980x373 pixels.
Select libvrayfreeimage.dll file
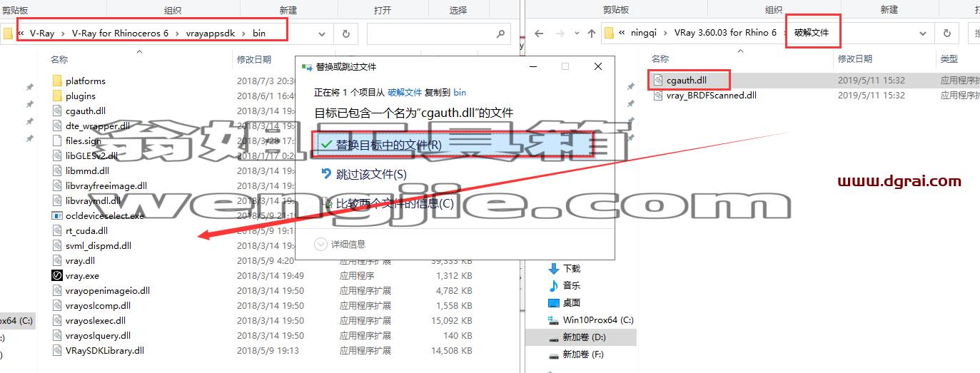pyautogui.click(x=106, y=186)
